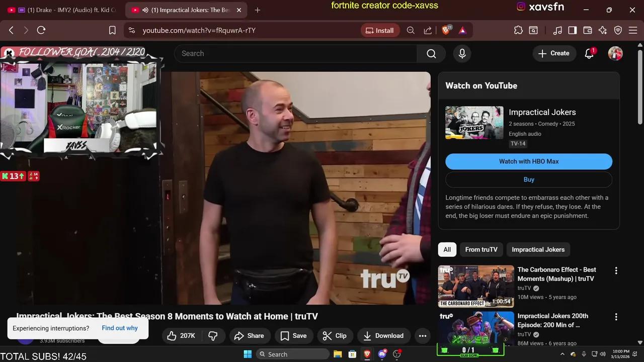Screen dimensions: 644x362
Task: Bookmark this page with the bookmark icon
Action: tap(113, 30)
